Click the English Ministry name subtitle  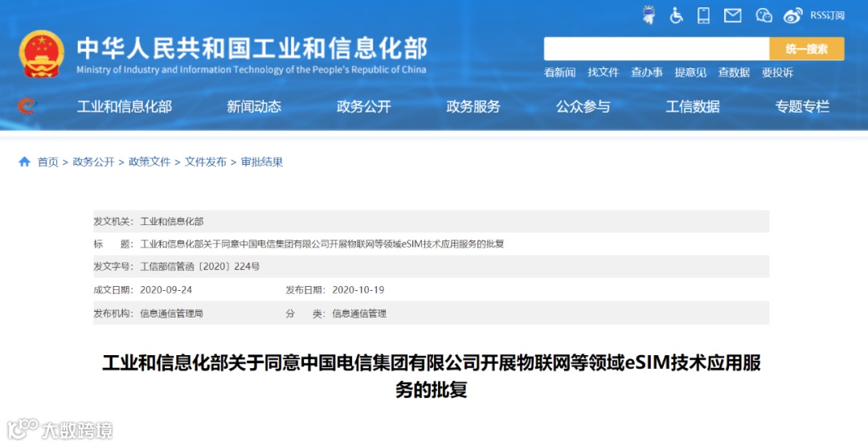pos(252,70)
